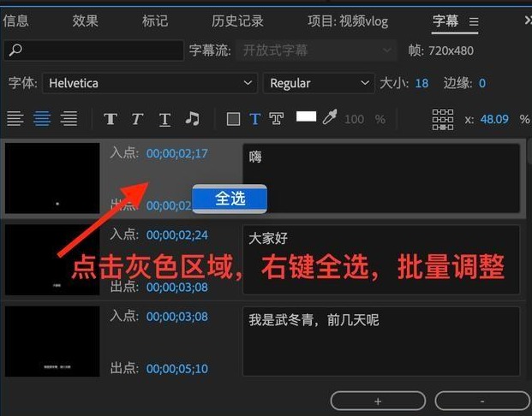This screenshot has height=416, width=532.
Task: Switch to the 历史记录 tab
Action: 236,21
